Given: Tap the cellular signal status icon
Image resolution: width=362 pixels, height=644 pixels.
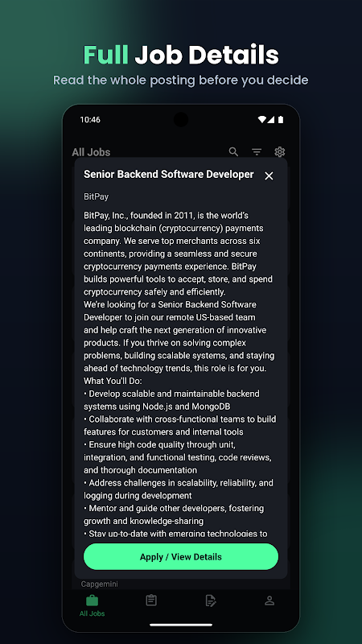Looking at the screenshot, I should click(271, 119).
